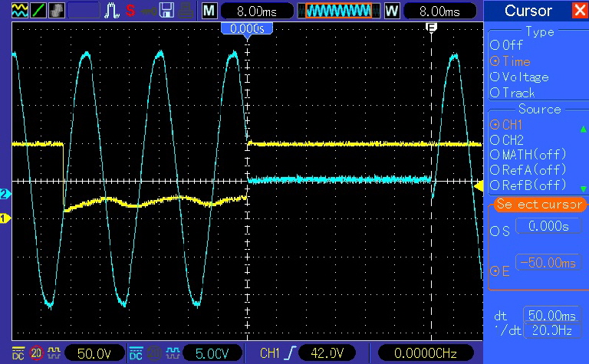
Task: Click the yellow waveform display icon
Action: pos(20,11)
